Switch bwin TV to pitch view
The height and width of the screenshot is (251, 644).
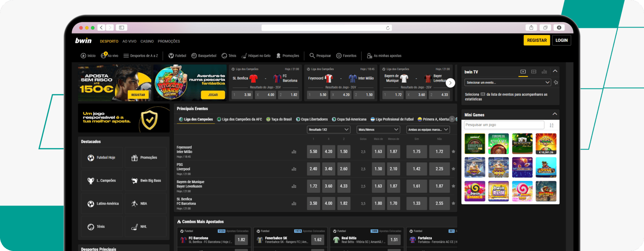click(x=534, y=72)
